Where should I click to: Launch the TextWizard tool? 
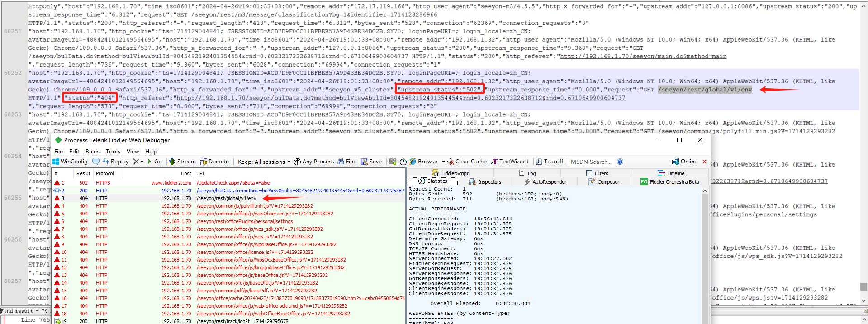[510, 162]
